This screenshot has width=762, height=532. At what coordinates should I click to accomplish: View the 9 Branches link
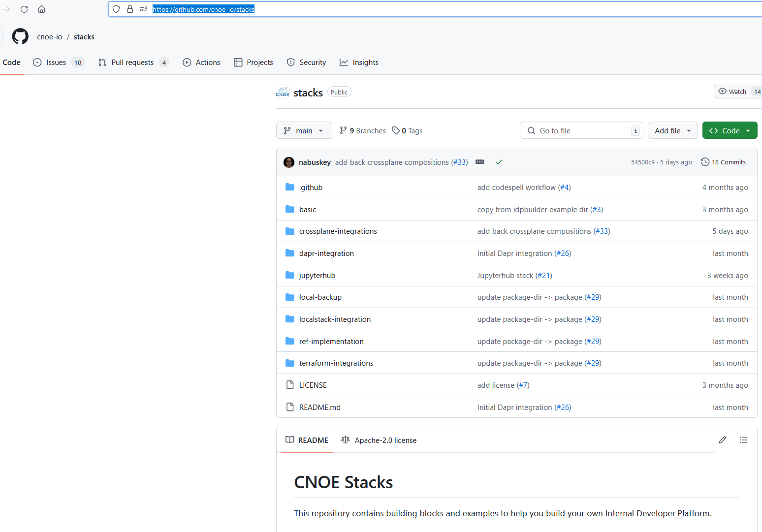pos(363,130)
